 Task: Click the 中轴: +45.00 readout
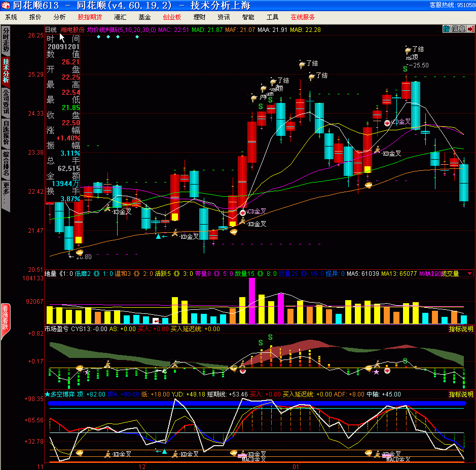(383, 394)
